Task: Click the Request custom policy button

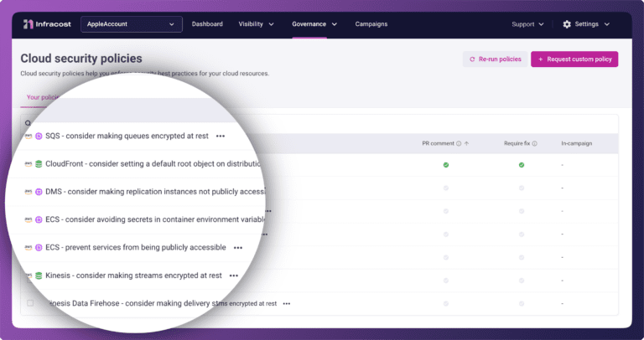Action: pos(574,59)
